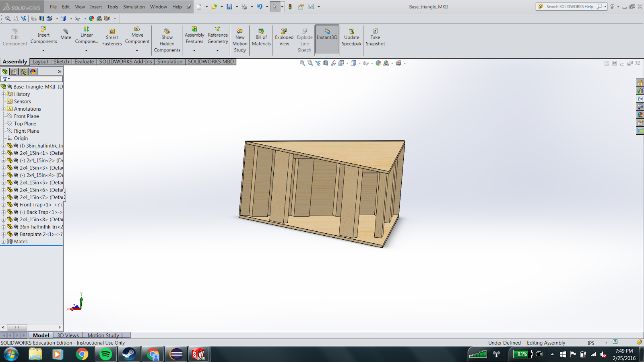644x362 pixels.
Task: Open the PropertyManager tab icon
Action: [x=14, y=72]
